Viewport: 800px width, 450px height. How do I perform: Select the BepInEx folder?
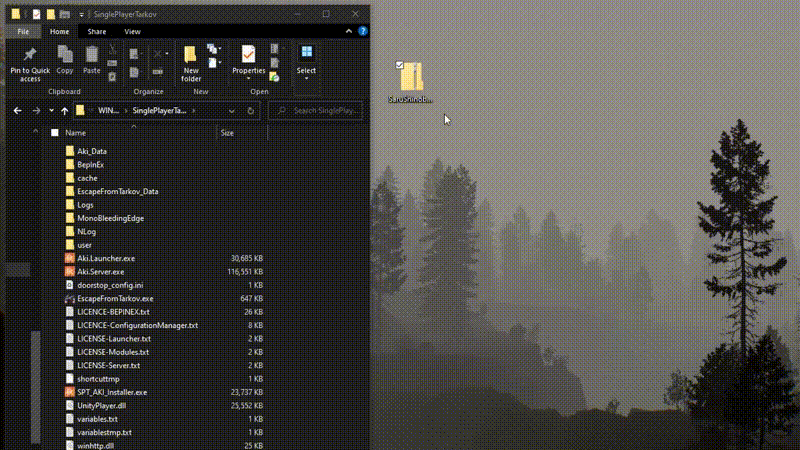tap(90, 165)
